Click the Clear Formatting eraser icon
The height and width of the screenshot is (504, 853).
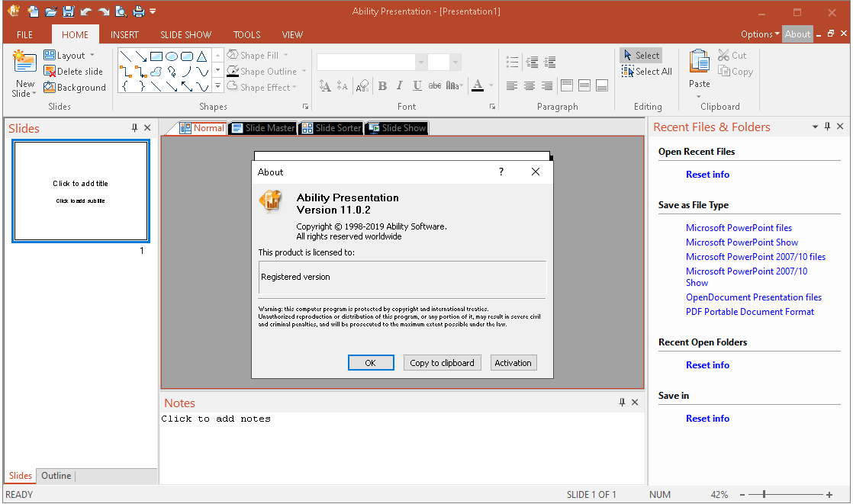(362, 85)
